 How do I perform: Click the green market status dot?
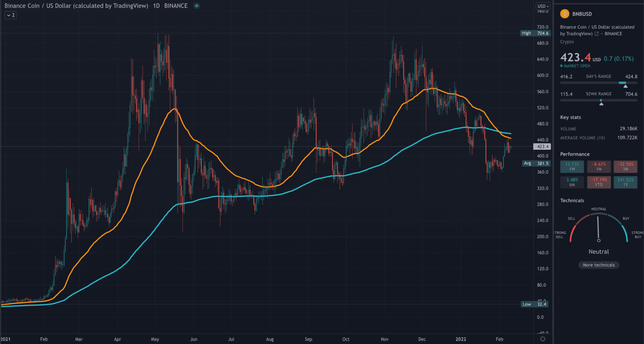click(197, 6)
